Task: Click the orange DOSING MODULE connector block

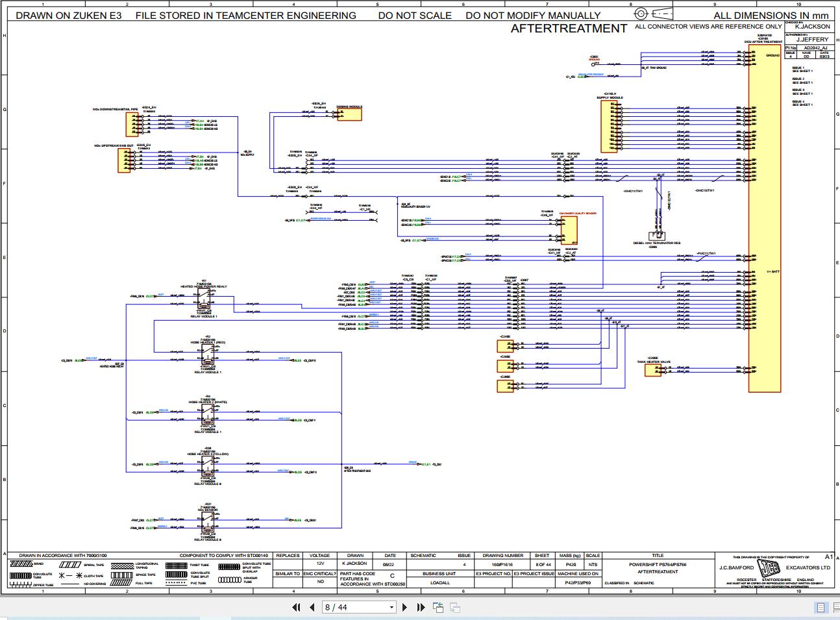Action: (349, 114)
